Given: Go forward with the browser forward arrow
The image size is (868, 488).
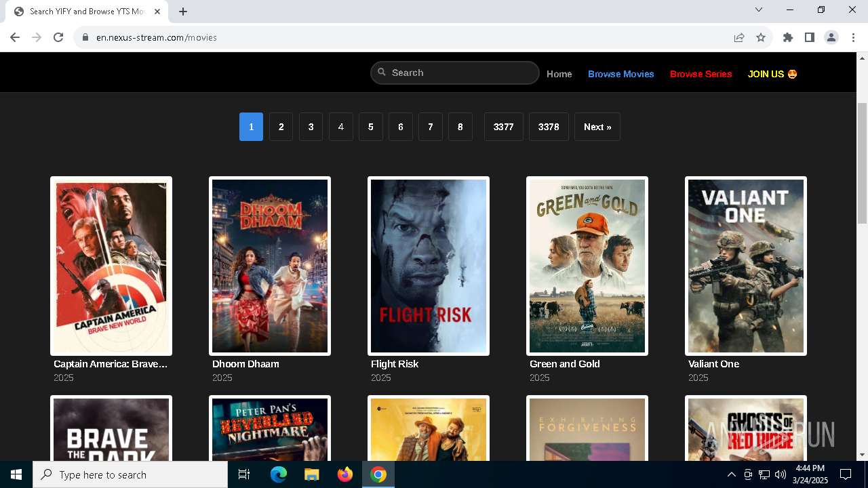Looking at the screenshot, I should click(37, 37).
